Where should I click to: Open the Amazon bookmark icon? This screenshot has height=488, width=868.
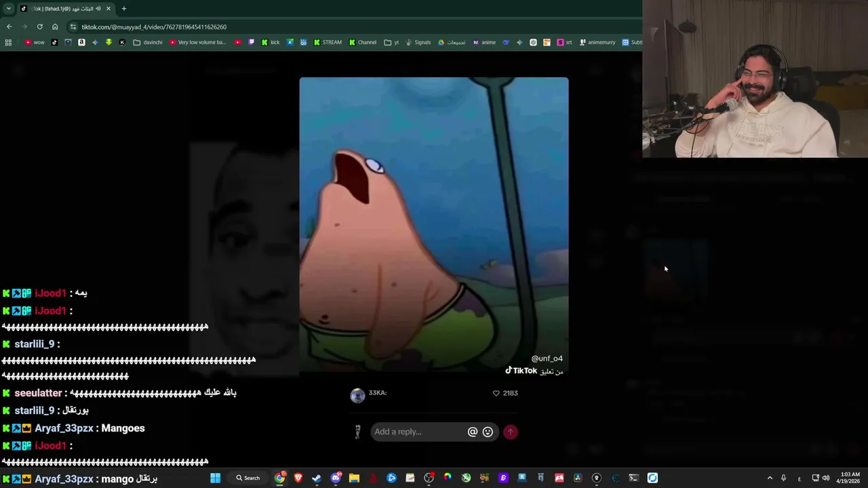click(81, 42)
